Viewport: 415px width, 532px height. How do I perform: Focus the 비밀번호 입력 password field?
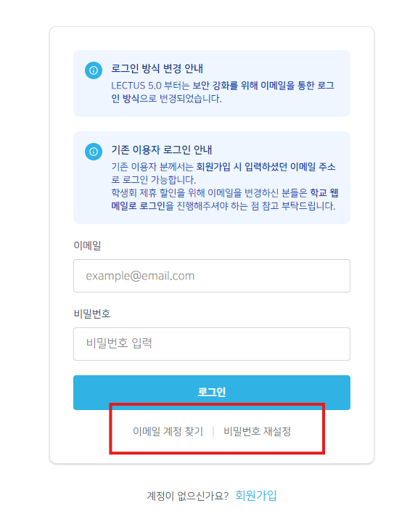point(212,344)
